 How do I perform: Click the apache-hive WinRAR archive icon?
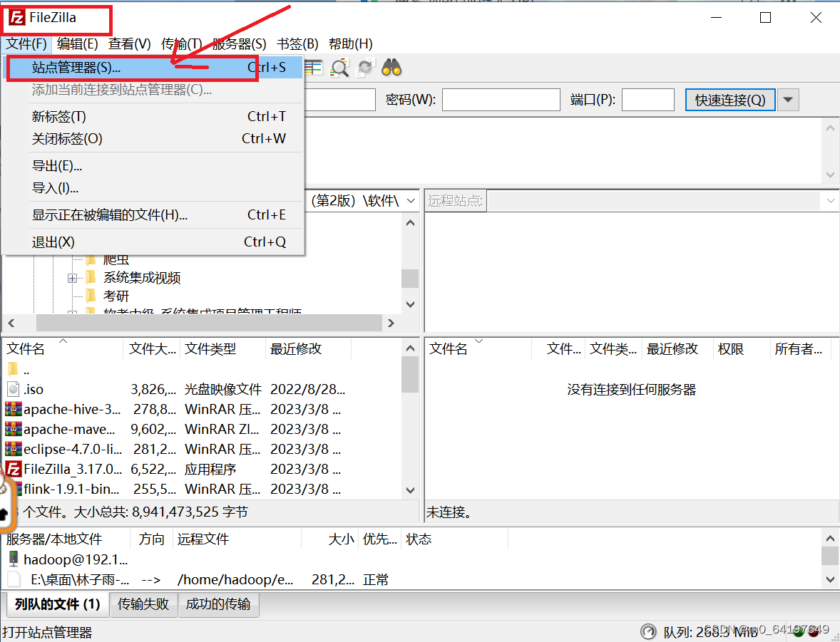point(14,409)
